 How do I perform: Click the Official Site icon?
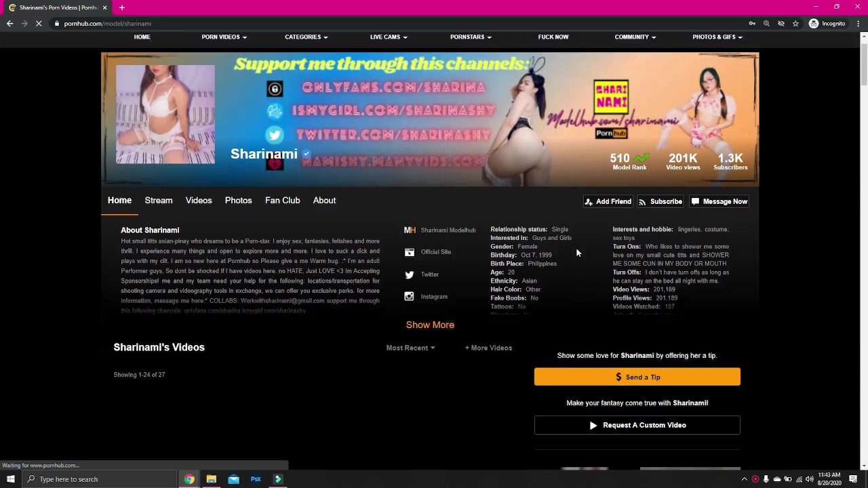coord(410,252)
